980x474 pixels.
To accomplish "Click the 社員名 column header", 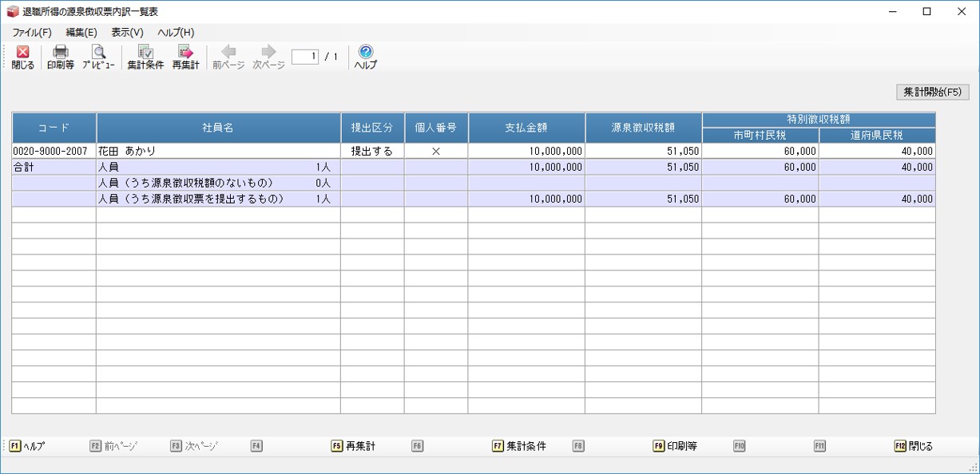I will coord(218,128).
